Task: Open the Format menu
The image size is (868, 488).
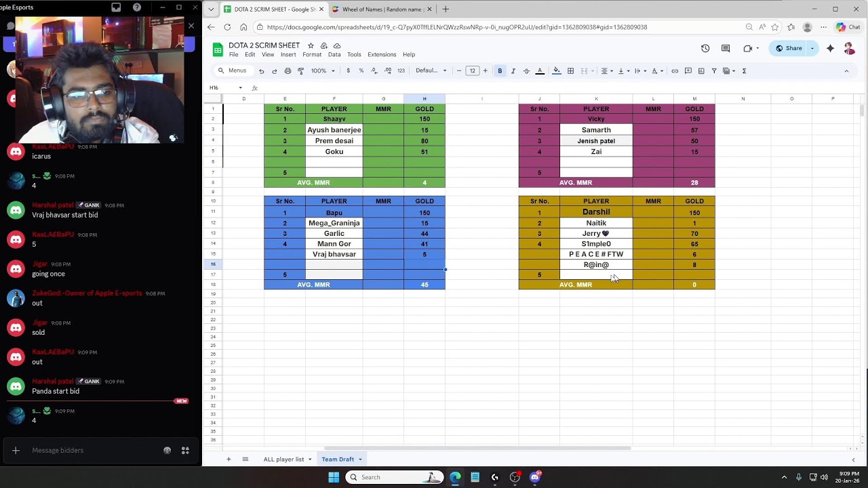Action: (312, 55)
